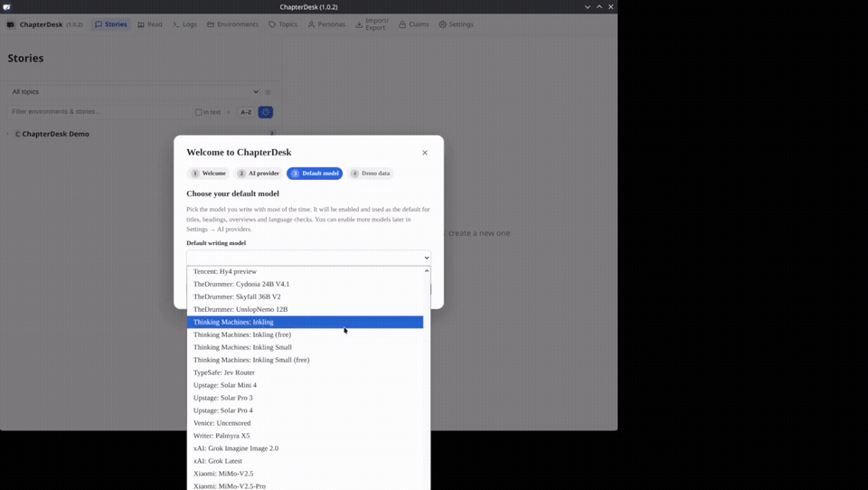Pick Upstage: Solar Pro 3
Viewport: 868px width, 490px height.
[x=305, y=398]
